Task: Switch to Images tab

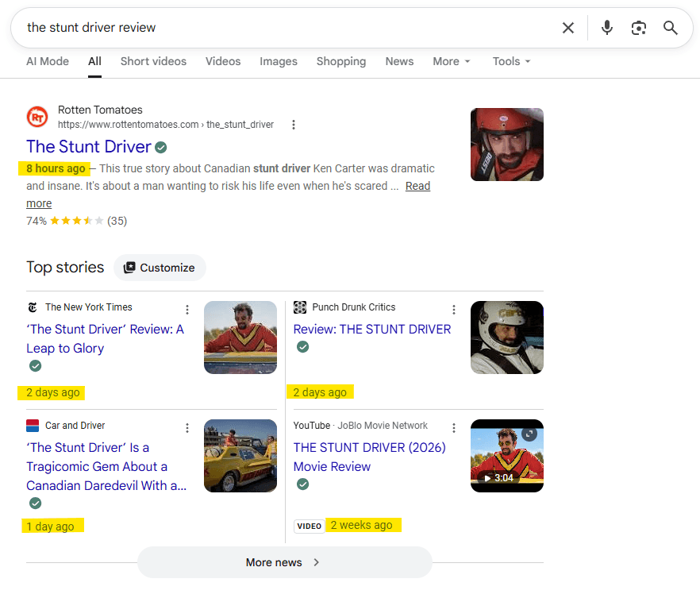Action: click(278, 61)
